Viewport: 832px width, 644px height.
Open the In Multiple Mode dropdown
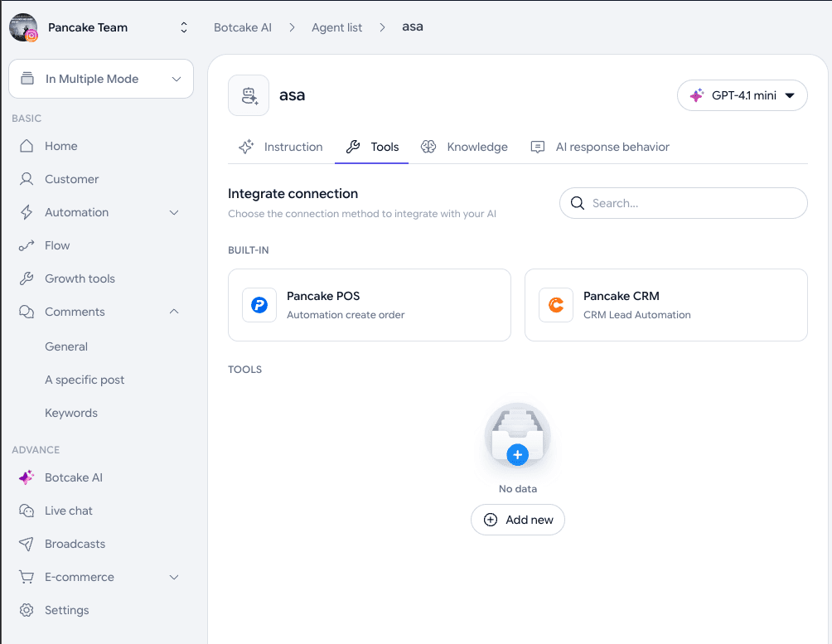click(x=101, y=79)
